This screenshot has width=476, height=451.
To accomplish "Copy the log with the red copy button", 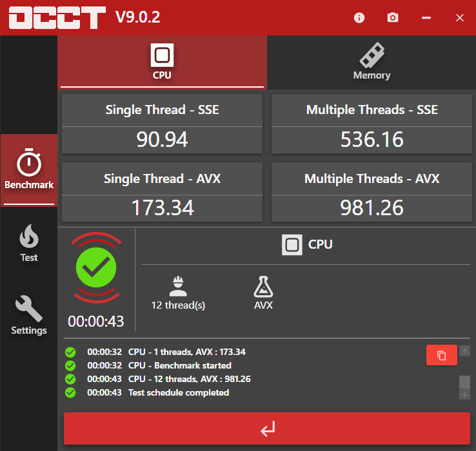I will (442, 355).
